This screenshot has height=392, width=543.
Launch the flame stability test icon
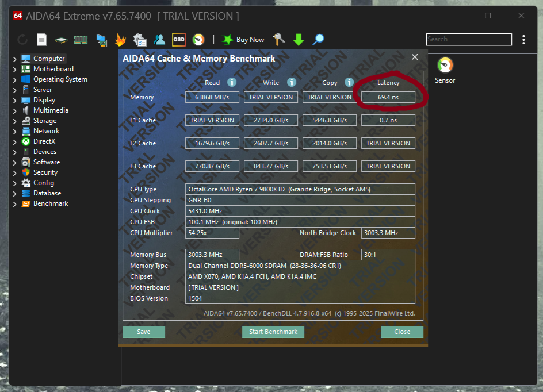tap(120, 40)
